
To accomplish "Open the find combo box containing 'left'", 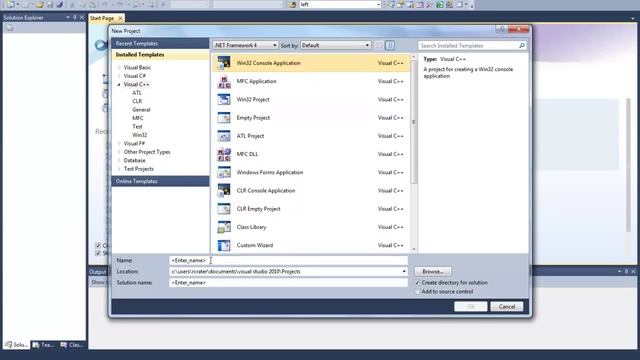I will [340, 4].
